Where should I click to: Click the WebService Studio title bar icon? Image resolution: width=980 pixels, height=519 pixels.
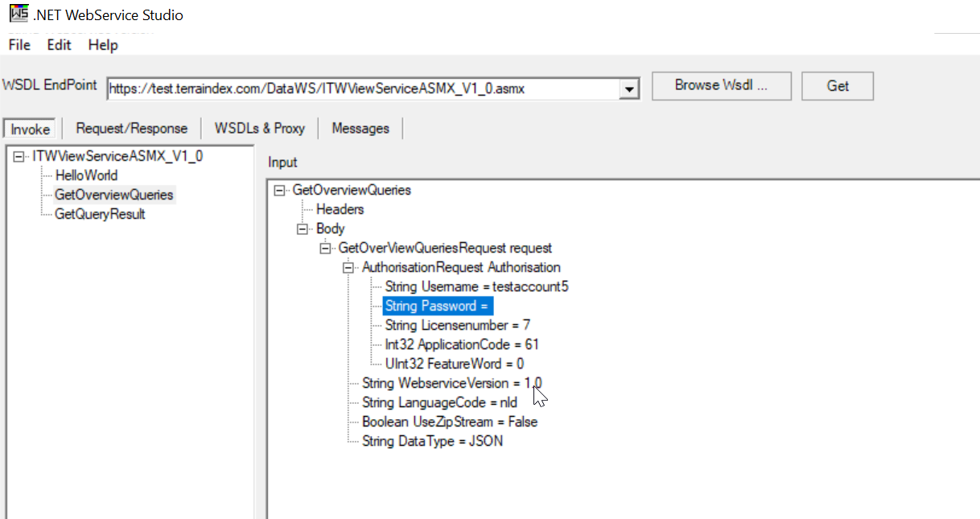[19, 14]
